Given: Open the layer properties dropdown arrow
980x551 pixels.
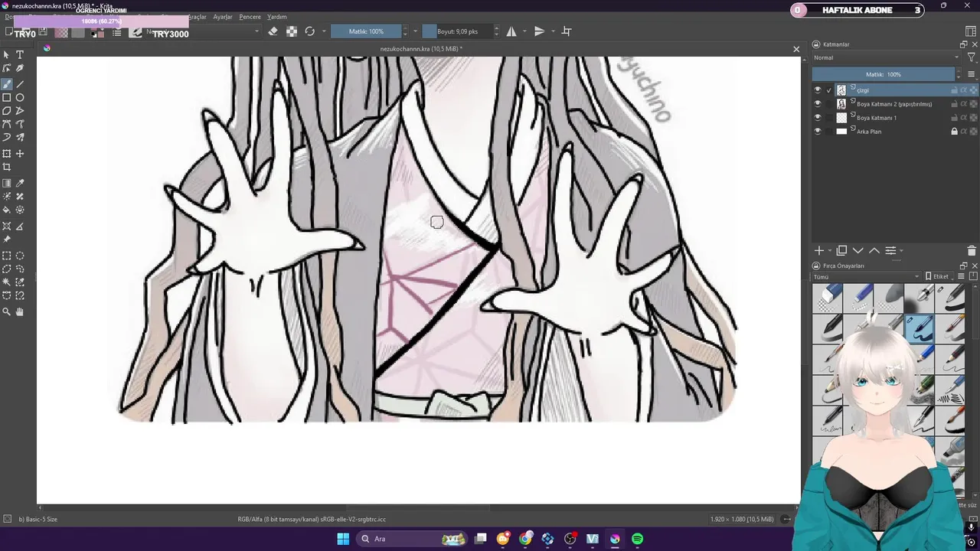Looking at the screenshot, I should (901, 251).
